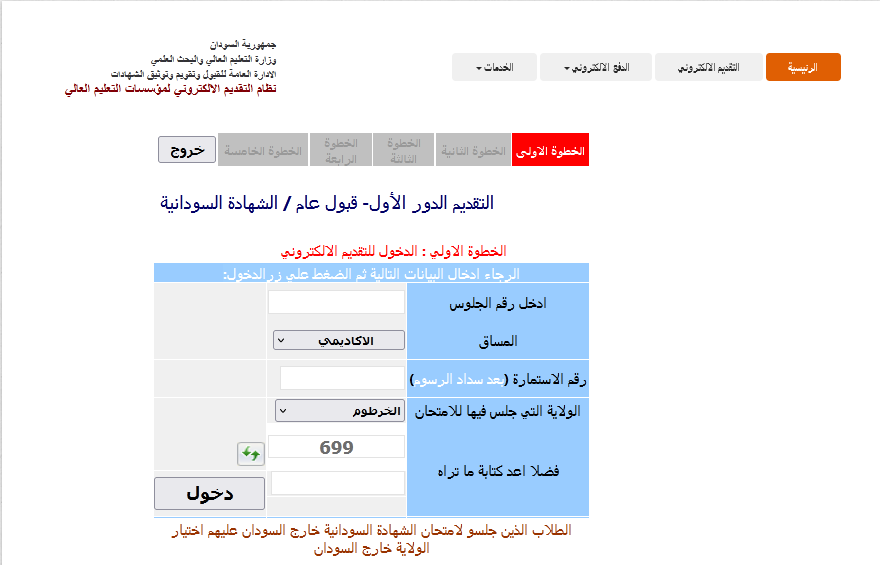Open the التقديم الالكتروني menu item
The height and width of the screenshot is (565, 880).
(x=708, y=67)
